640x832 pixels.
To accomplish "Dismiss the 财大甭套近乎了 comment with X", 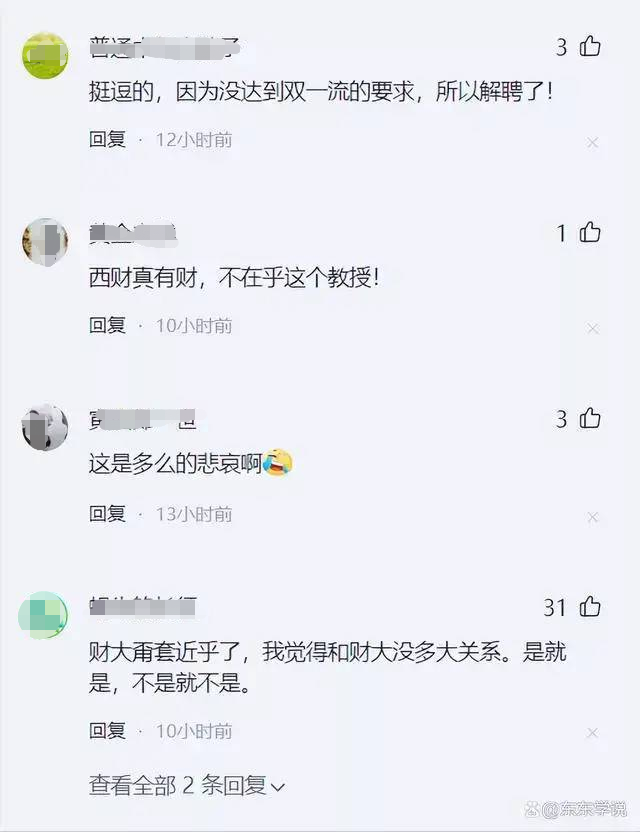I will tap(592, 733).
